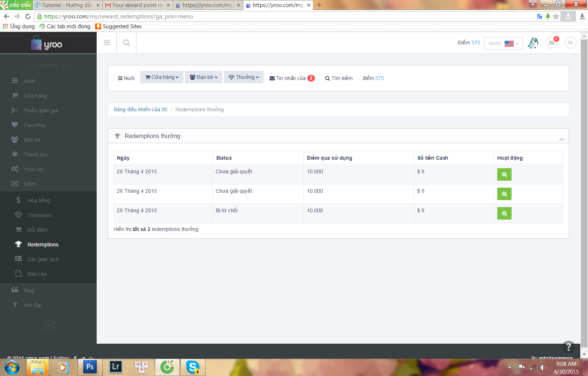Click the help question mark bubble
This screenshot has width=588, height=376.
point(569,347)
